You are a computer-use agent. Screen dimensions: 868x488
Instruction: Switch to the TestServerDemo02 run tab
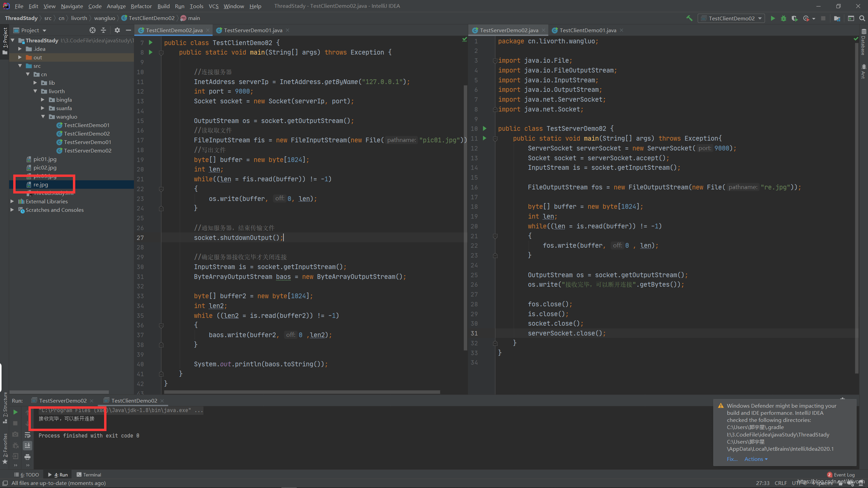62,401
